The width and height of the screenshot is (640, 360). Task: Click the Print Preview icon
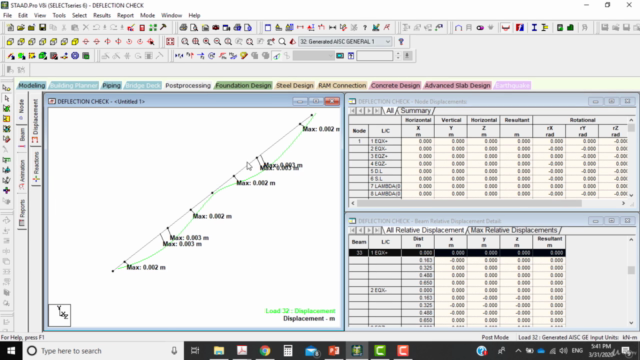(x=194, y=28)
